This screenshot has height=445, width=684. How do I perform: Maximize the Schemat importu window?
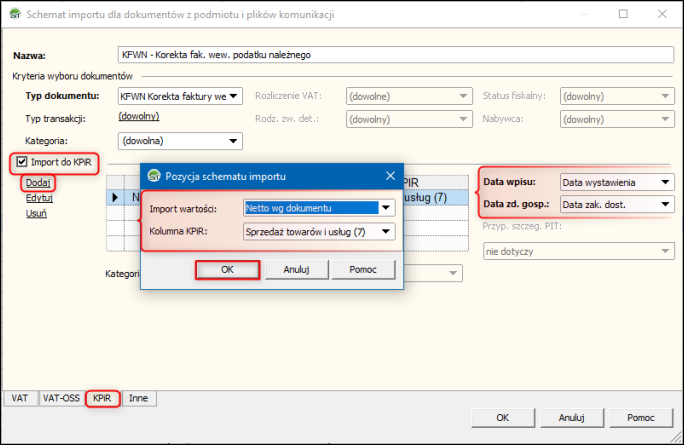pos(623,14)
